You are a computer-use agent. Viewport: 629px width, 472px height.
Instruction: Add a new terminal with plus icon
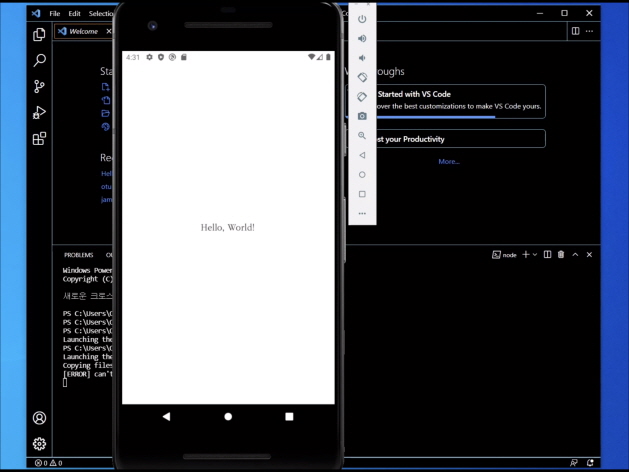(x=526, y=255)
